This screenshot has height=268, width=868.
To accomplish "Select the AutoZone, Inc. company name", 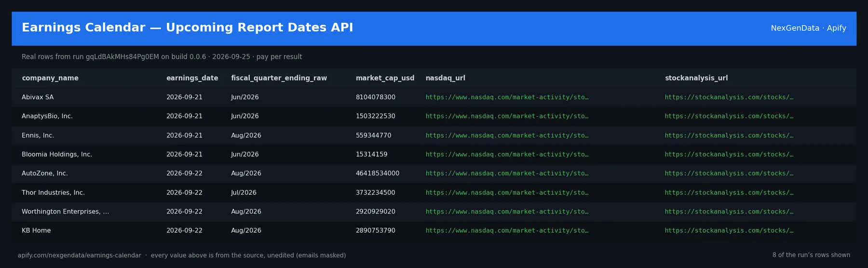I will coord(45,174).
